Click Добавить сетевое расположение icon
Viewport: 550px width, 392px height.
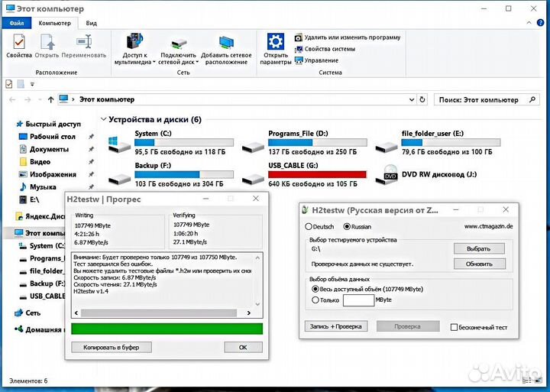(x=226, y=49)
